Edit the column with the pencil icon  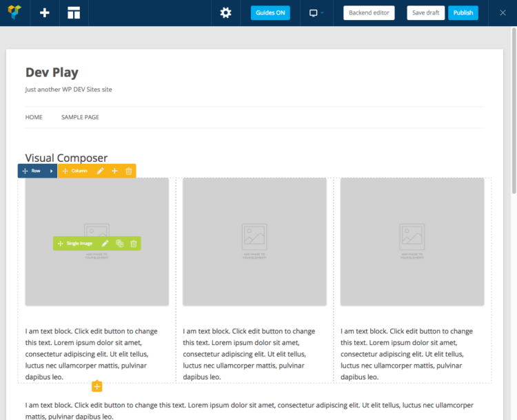pyautogui.click(x=100, y=171)
